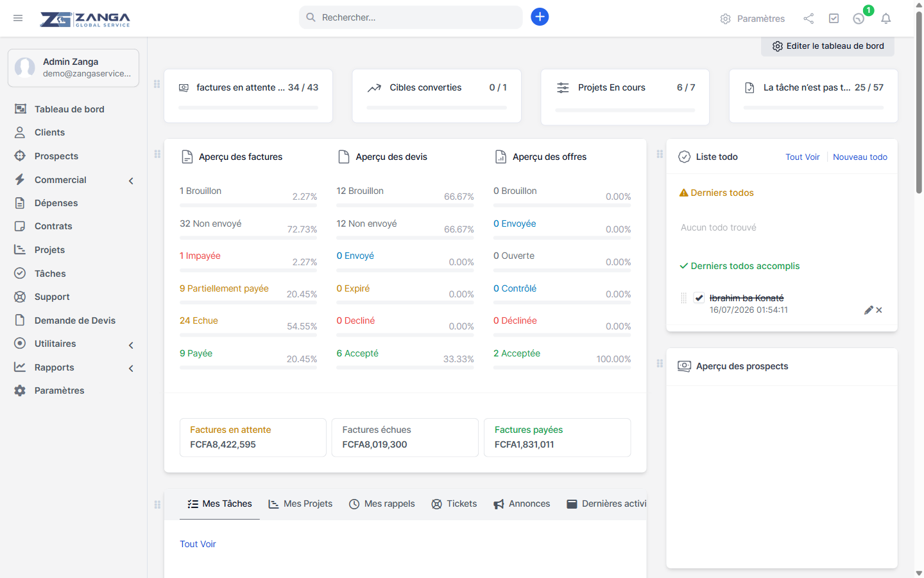This screenshot has height=578, width=924.
Task: Grab the drag handle beside Ibrahim ba Konaté todo
Action: pos(683,298)
